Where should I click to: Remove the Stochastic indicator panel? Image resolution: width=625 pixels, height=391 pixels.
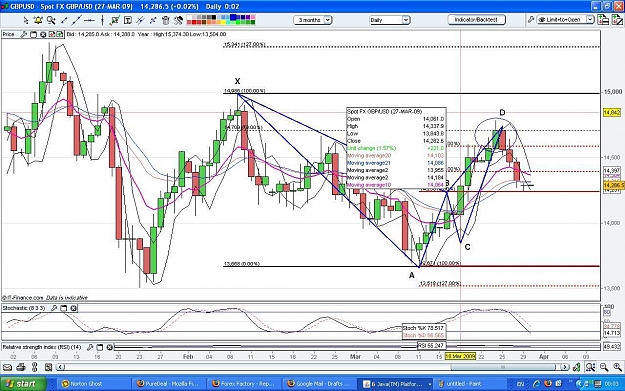[x=73, y=308]
